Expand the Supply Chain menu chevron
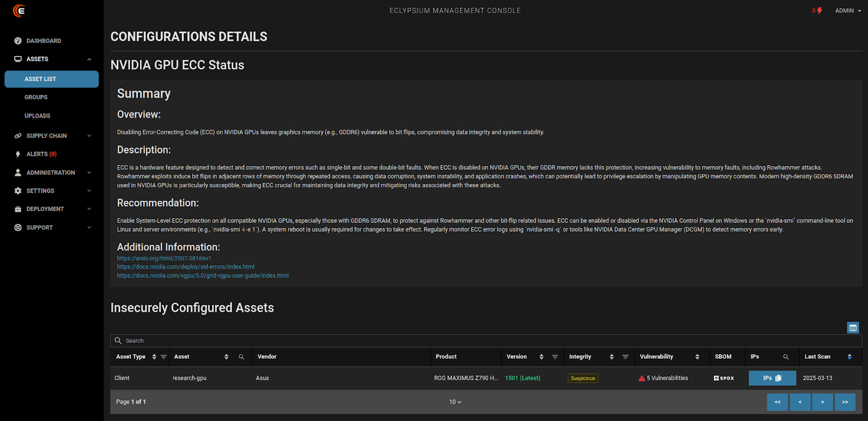Image resolution: width=868 pixels, height=421 pixels. [89, 136]
